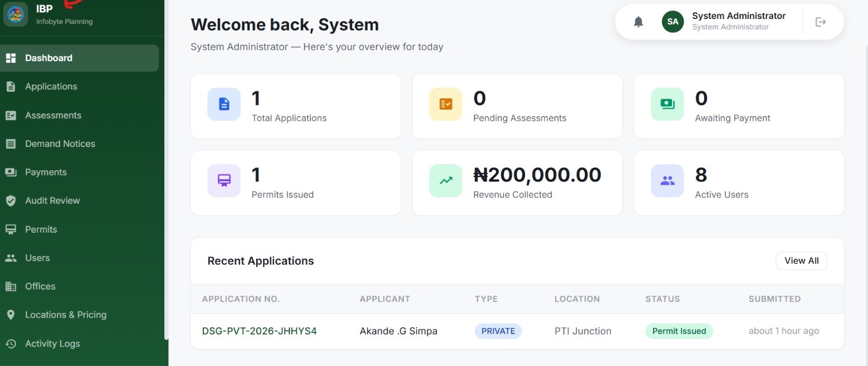Click the Locations & Pricing pin icon
Image resolution: width=868 pixels, height=366 pixels.
point(11,315)
